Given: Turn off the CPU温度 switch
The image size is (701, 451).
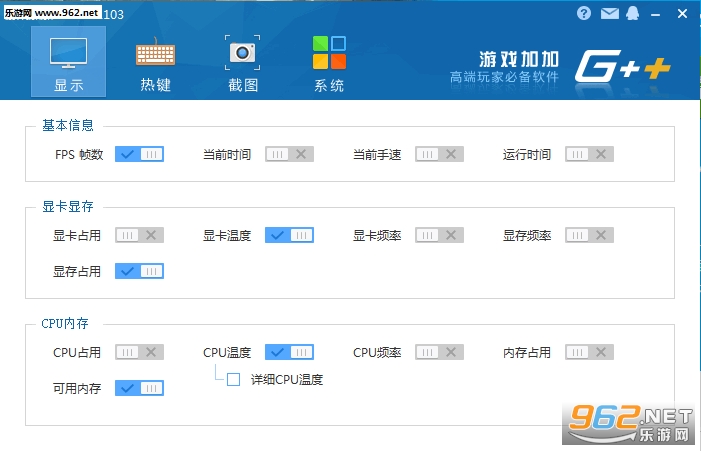Looking at the screenshot, I should pos(289,352).
